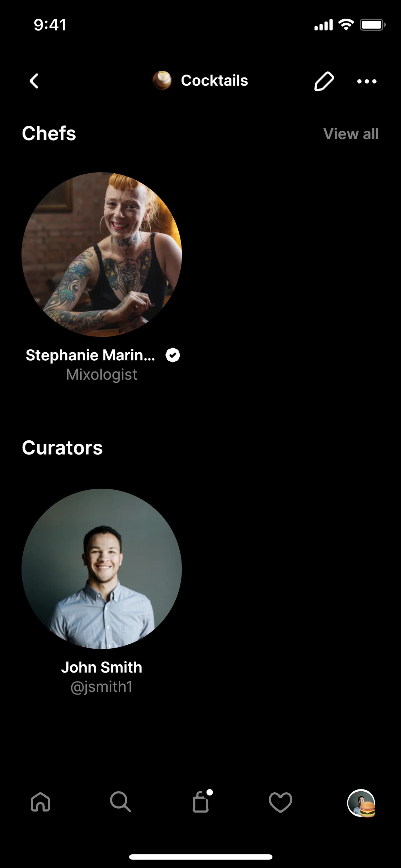This screenshot has height=868, width=401.
Task: Tap the Cocktails title text
Action: point(214,81)
